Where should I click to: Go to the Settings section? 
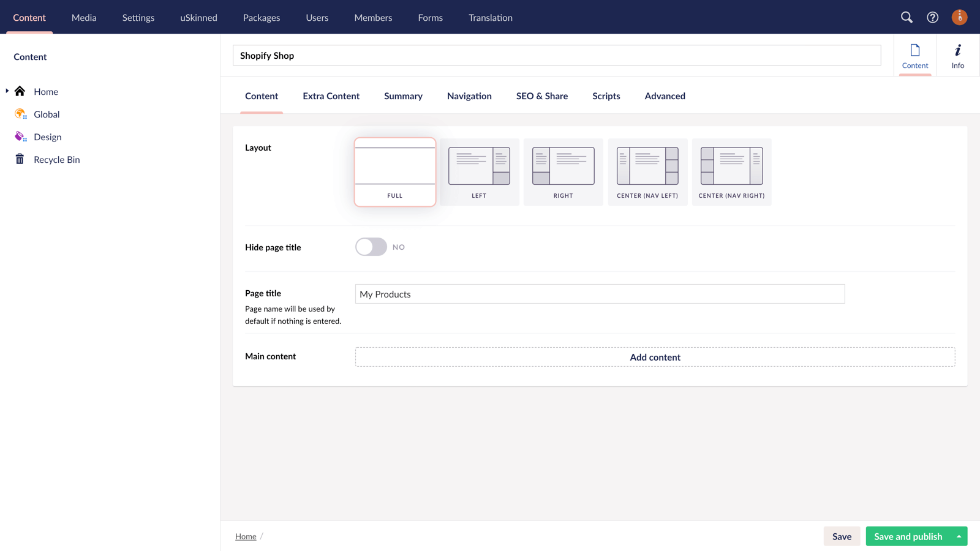[x=138, y=17]
